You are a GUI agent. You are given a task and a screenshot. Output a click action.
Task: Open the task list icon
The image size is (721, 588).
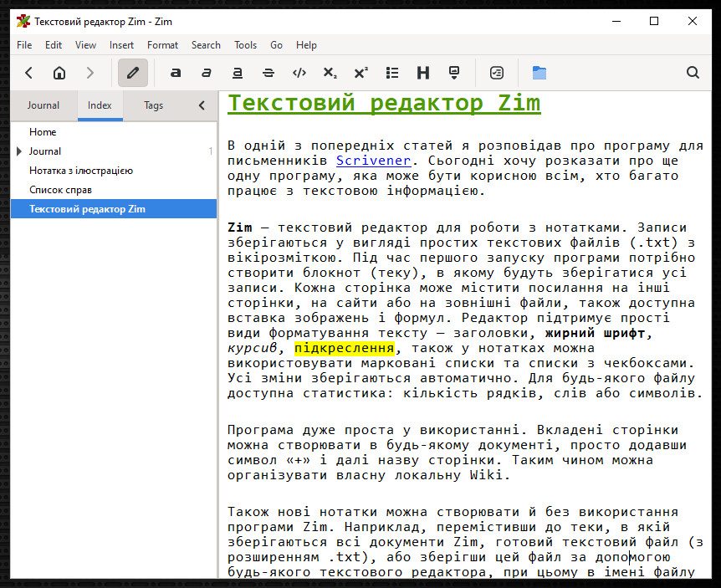pos(497,73)
